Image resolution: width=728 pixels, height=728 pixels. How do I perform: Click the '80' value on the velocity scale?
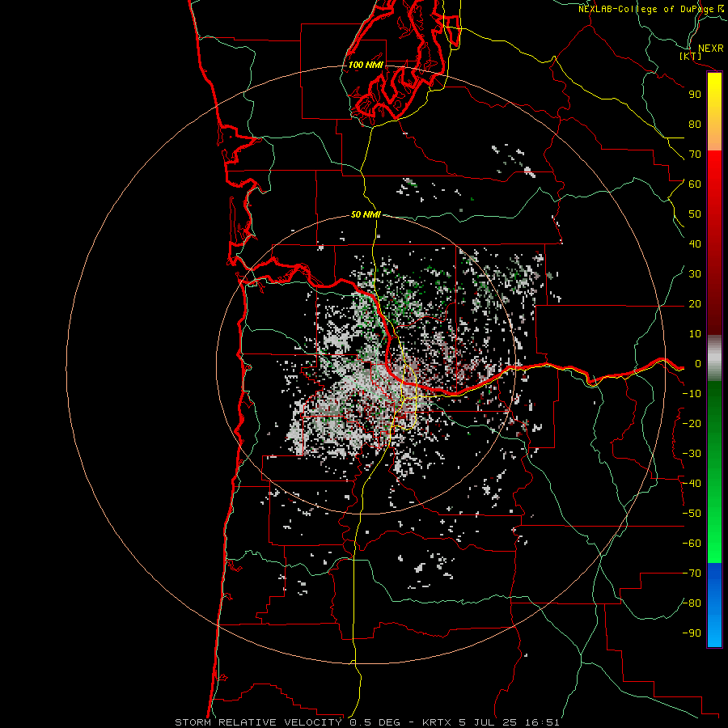[695, 125]
